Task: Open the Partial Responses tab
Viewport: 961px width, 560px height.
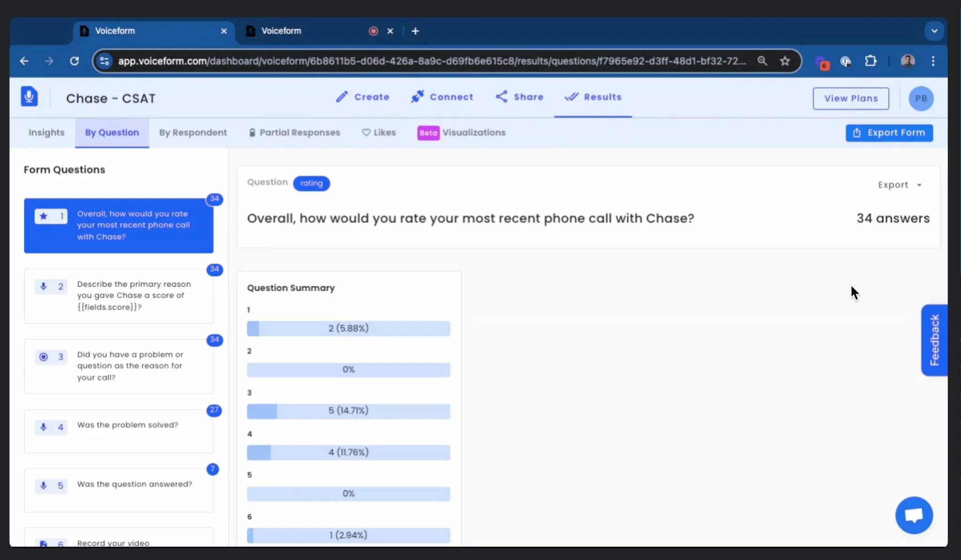Action: click(294, 133)
